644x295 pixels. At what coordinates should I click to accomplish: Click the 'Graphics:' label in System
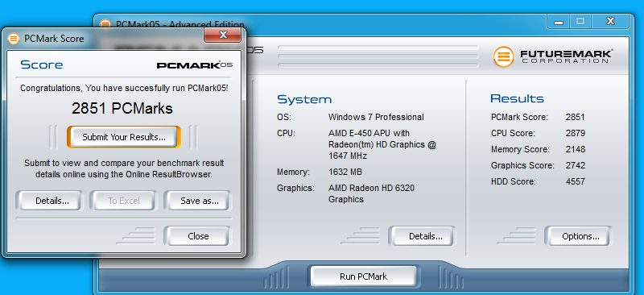pos(295,188)
